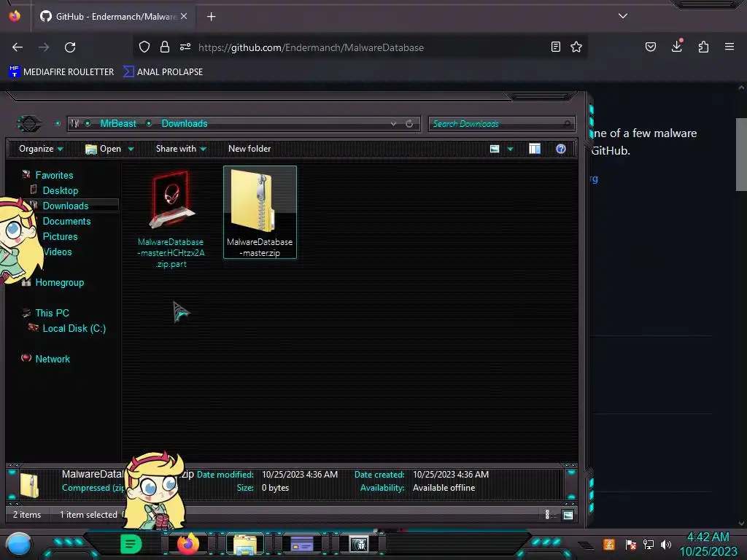
Task: Open the purple window app on taskbar
Action: pos(302,543)
